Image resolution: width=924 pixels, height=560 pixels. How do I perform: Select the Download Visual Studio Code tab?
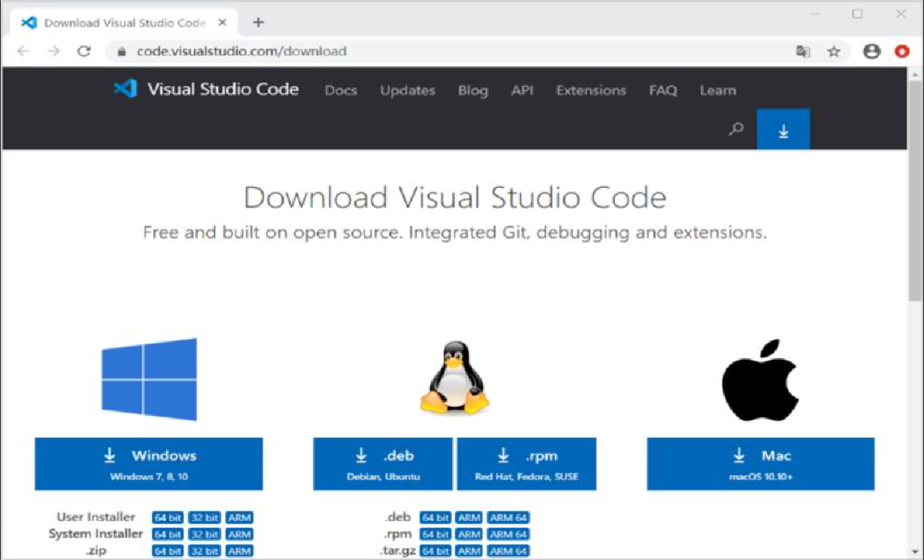(124, 22)
